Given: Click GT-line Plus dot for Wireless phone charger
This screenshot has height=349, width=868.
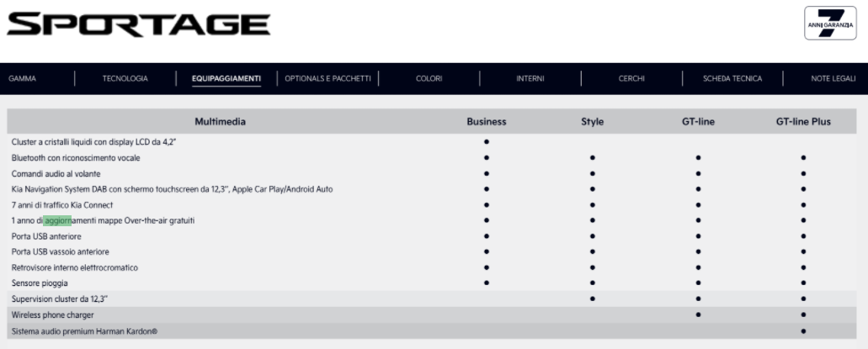Looking at the screenshot, I should click(803, 315).
